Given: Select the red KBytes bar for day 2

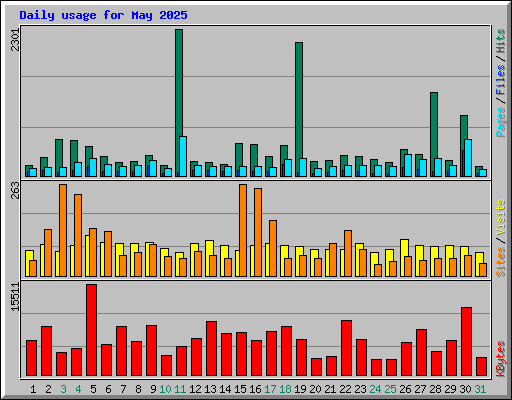Looking at the screenshot, I should (x=46, y=351).
